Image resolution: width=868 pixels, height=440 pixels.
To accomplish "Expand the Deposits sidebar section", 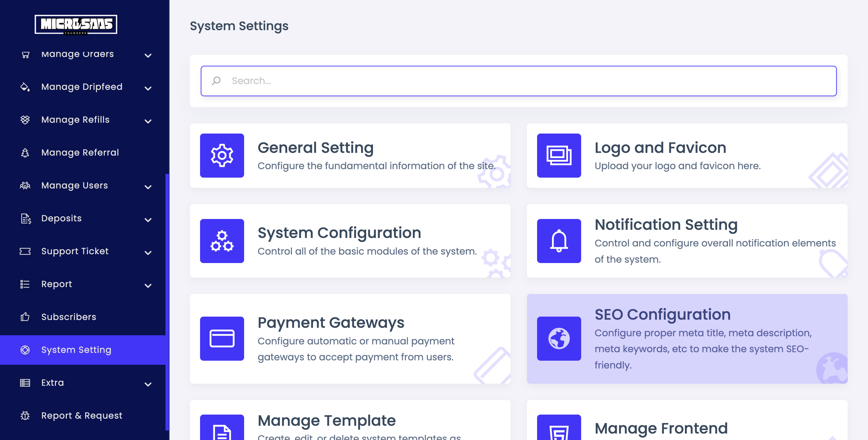I will tap(148, 220).
